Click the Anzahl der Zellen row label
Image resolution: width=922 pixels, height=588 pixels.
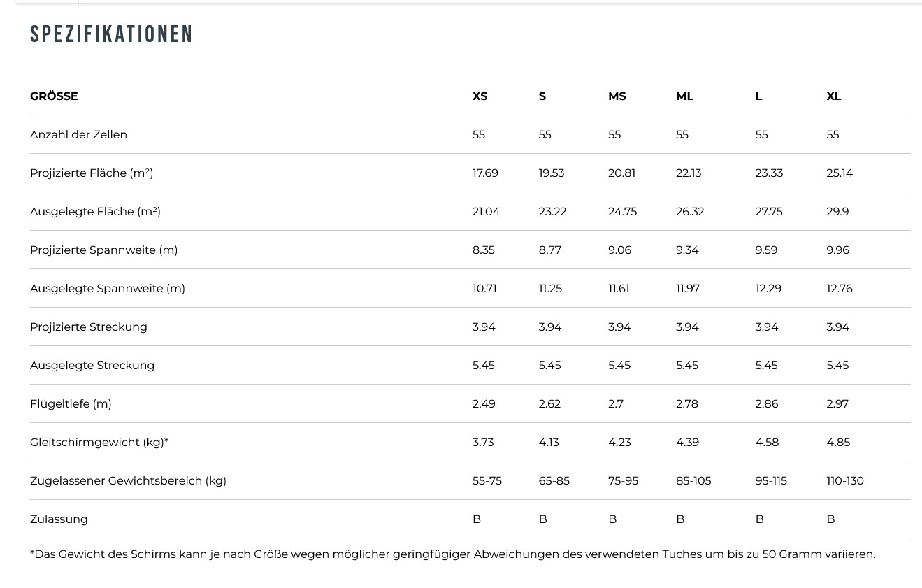coord(78,135)
